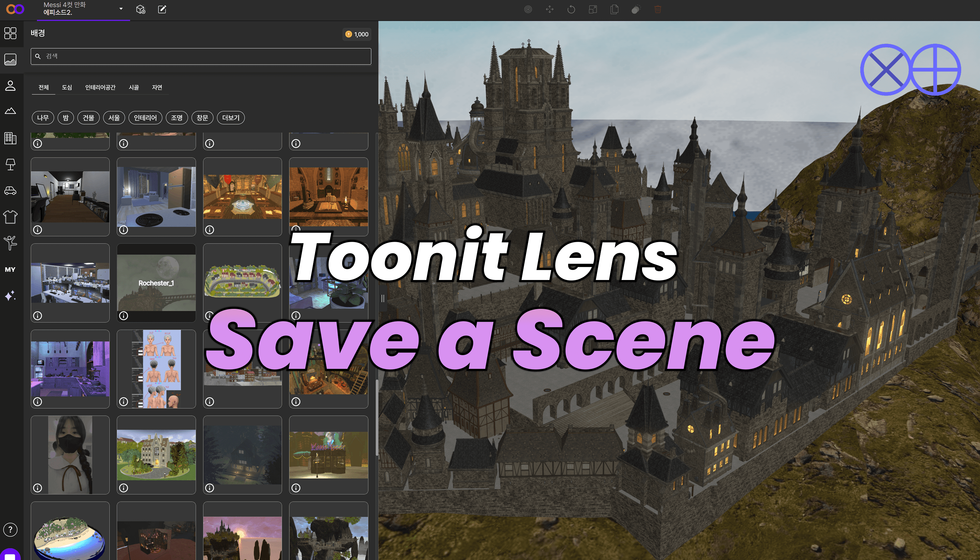Open the lamp props panel in sidebar

(10, 164)
